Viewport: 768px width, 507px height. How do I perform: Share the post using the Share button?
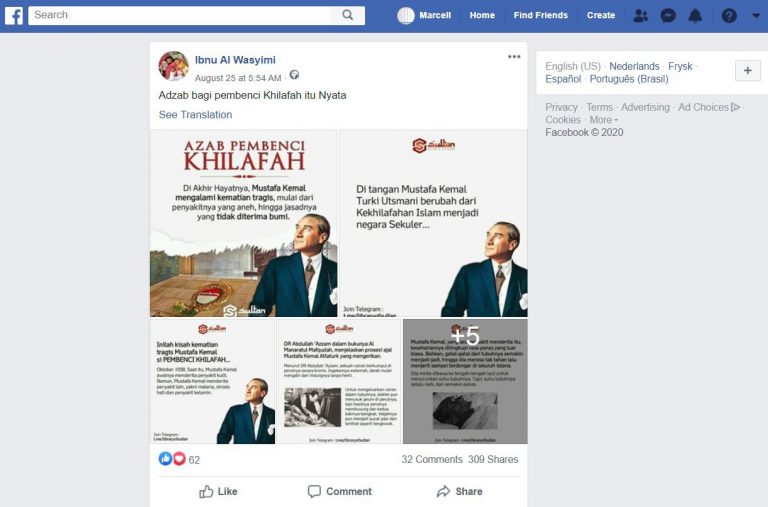click(x=459, y=491)
